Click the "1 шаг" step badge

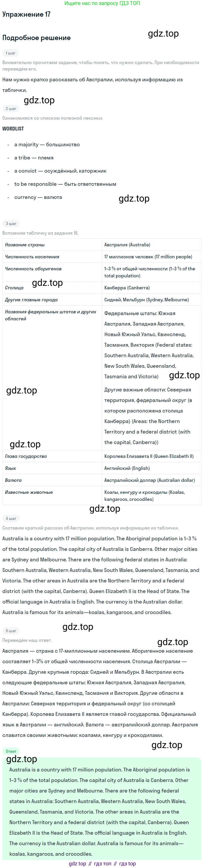tap(11, 53)
